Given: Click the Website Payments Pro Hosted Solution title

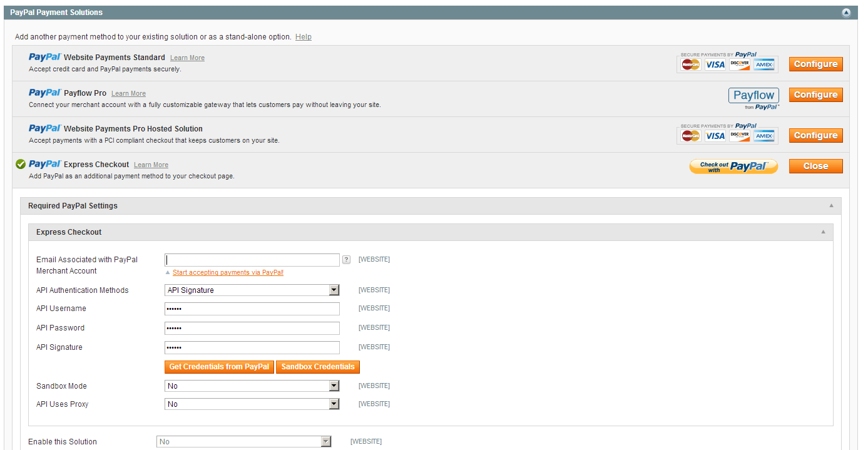Looking at the screenshot, I should point(133,128).
